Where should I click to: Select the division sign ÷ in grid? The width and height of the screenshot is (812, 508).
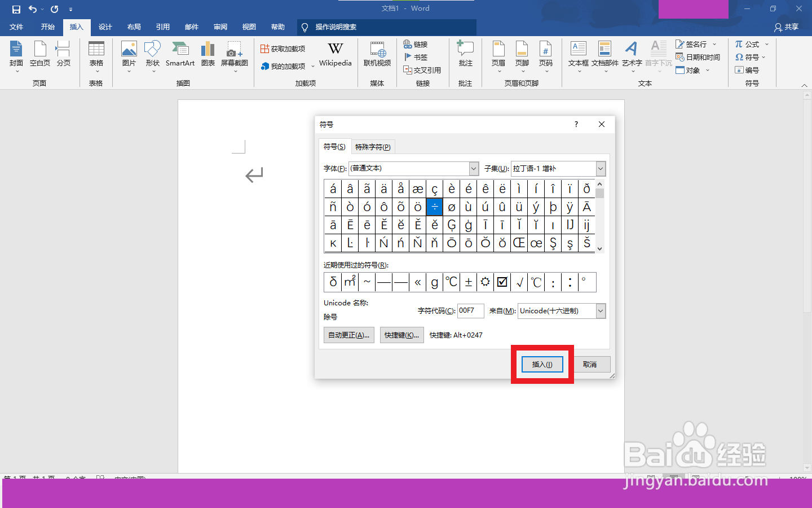click(x=435, y=207)
